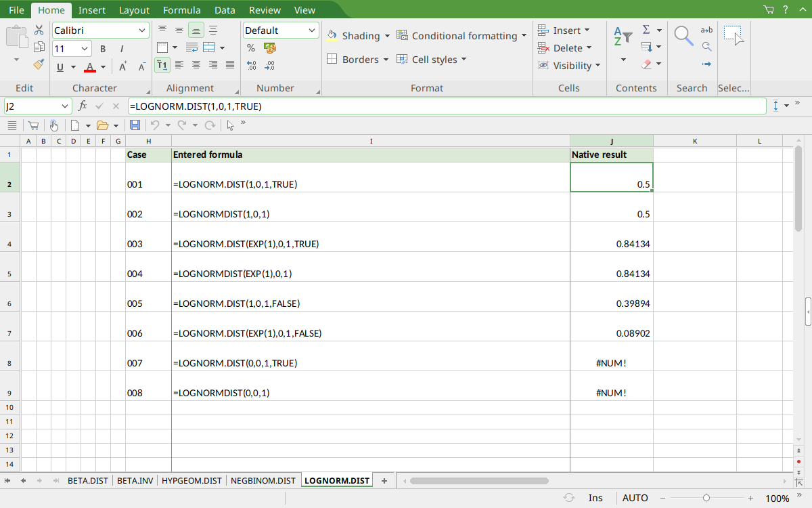Click the open folder icon
This screenshot has height=508, width=812.
[102, 125]
